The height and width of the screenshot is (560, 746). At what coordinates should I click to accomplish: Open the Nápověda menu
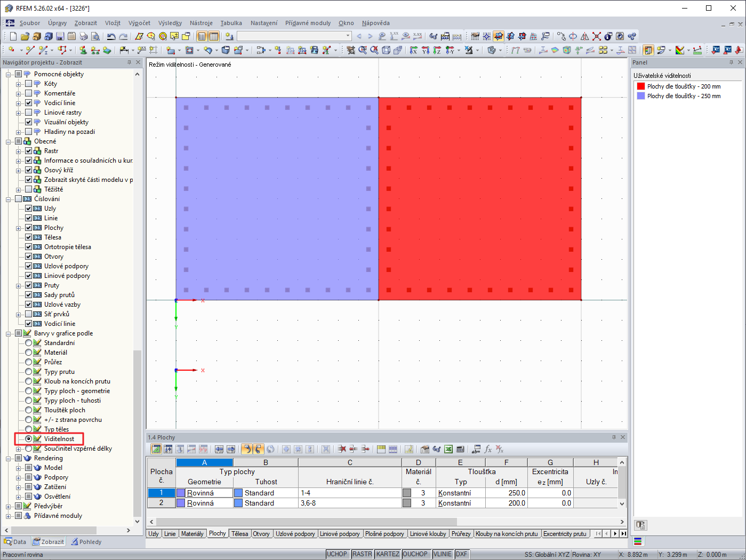tap(375, 23)
